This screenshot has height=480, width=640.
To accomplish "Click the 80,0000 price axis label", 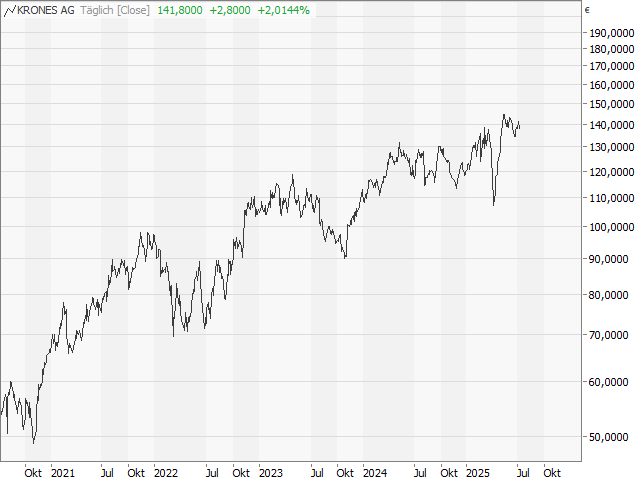I will 609,295.
